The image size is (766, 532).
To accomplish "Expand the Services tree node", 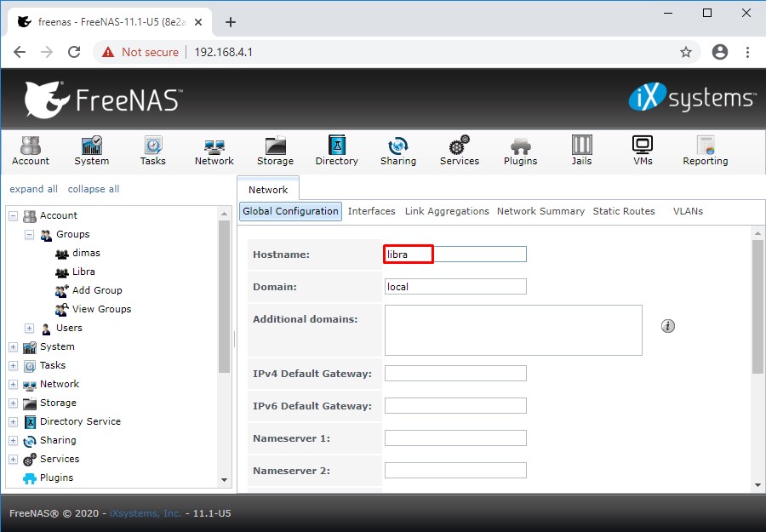I will 13,459.
